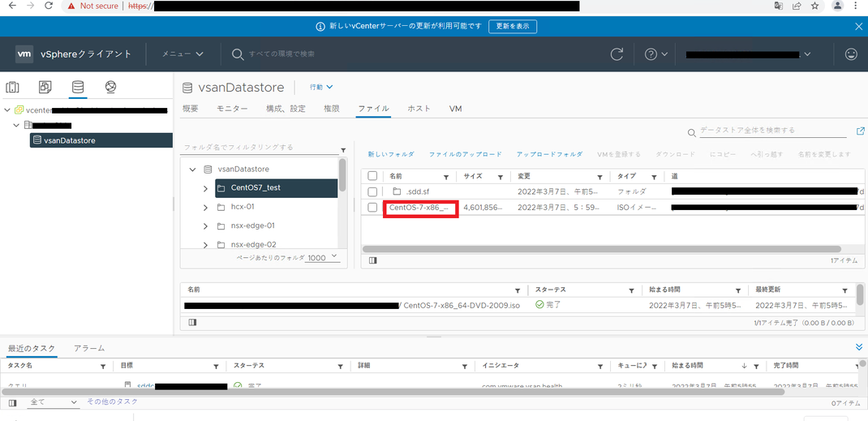The height and width of the screenshot is (421, 868).
Task: Open the 変更 column filter
Action: [599, 177]
